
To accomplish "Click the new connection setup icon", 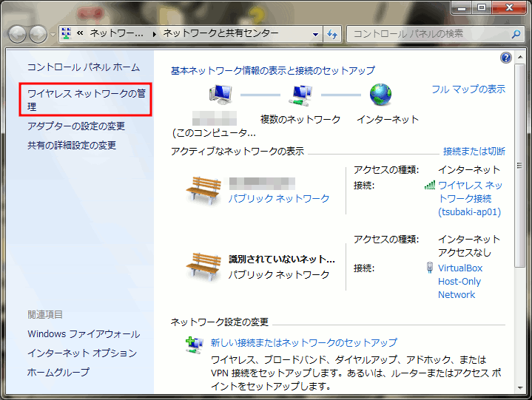I will (x=194, y=344).
